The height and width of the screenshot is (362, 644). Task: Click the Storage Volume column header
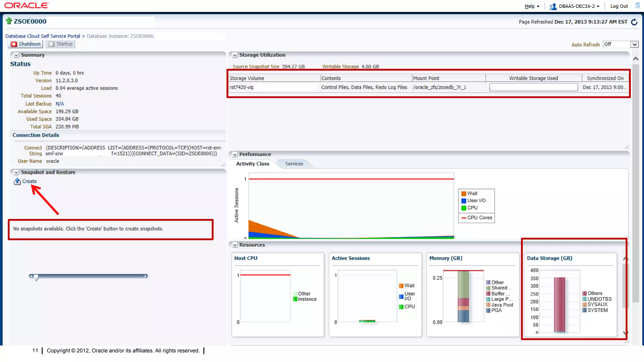(247, 78)
